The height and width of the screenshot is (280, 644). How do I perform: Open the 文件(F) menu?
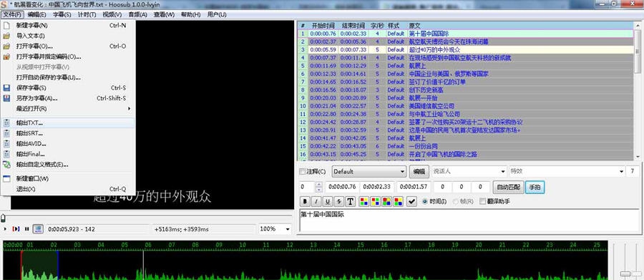tap(12, 14)
